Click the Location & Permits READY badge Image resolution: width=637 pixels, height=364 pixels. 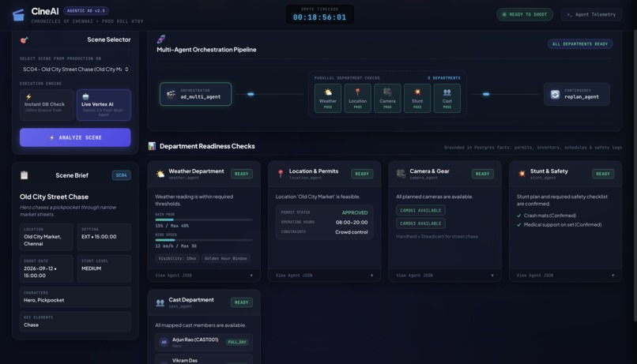(362, 174)
